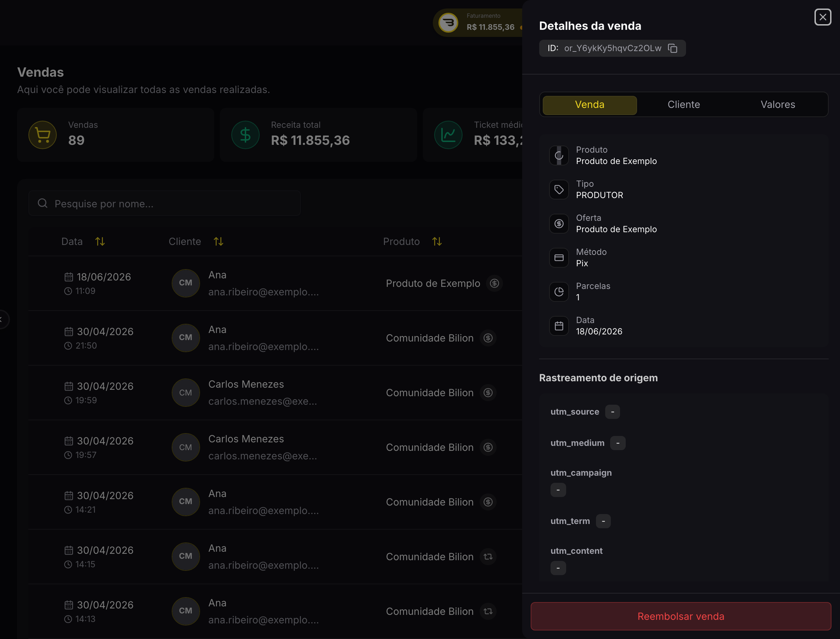This screenshot has width=840, height=639.
Task: Click the Método card icon
Action: pos(559,258)
